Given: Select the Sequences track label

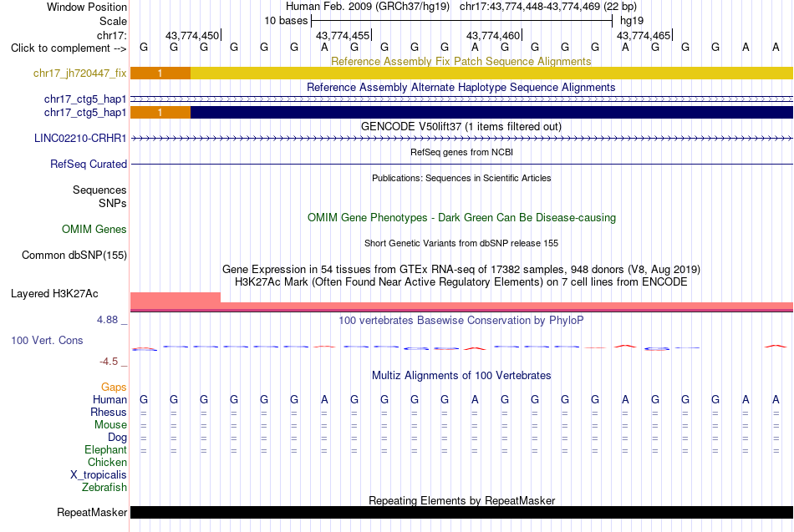Looking at the screenshot, I should pos(99,190).
